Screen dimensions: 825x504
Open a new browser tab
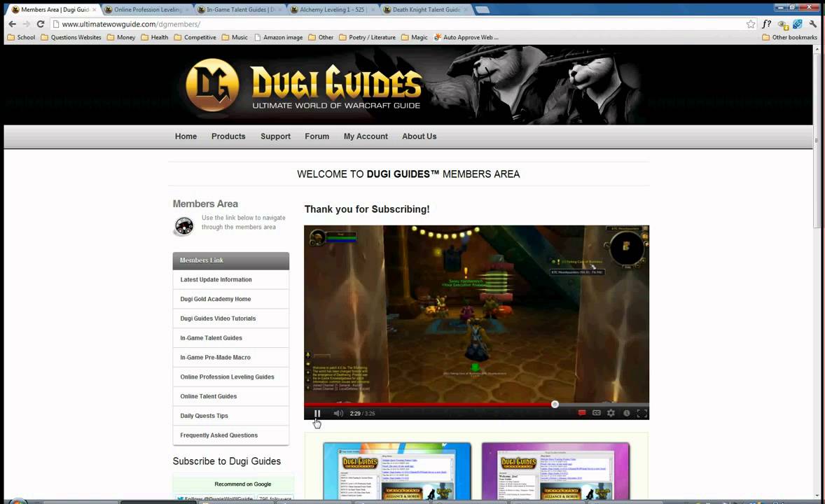[x=482, y=10]
